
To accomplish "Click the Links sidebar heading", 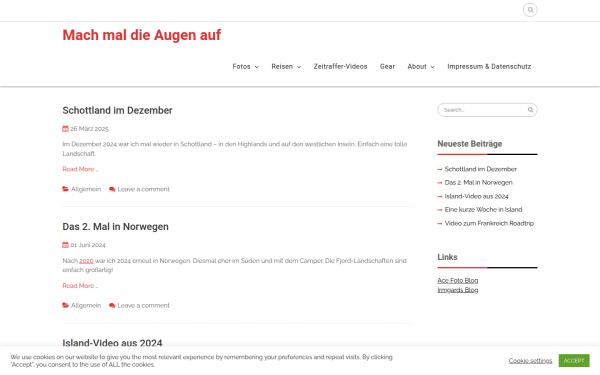I will tap(447, 257).
